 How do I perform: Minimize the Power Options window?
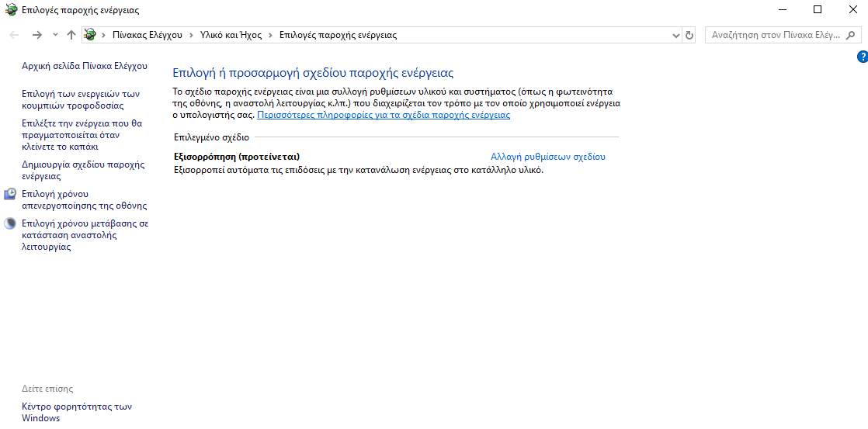click(782, 9)
